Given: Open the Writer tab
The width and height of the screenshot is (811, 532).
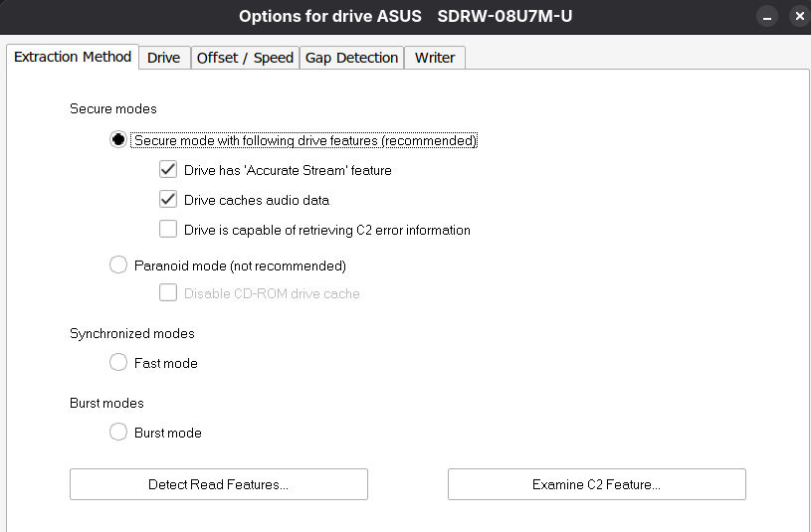Looking at the screenshot, I should click(435, 58).
